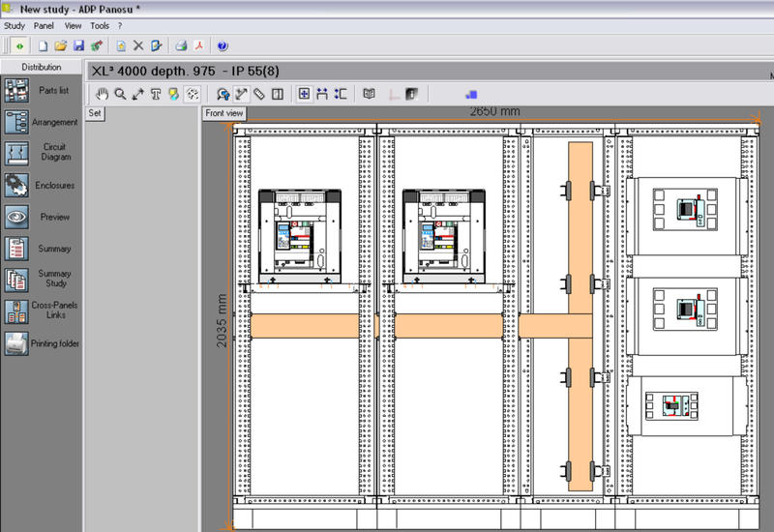The image size is (774, 532).
Task: Click the text tool icon
Action: 156,94
